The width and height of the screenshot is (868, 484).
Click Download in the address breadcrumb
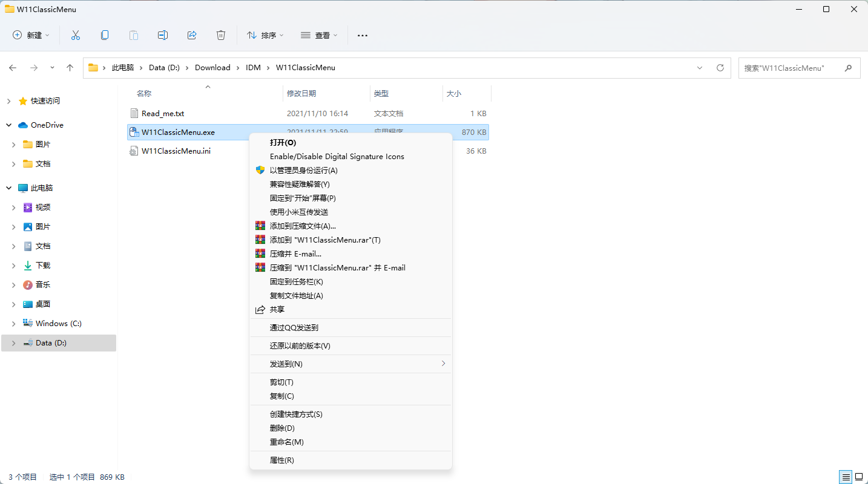(x=212, y=68)
